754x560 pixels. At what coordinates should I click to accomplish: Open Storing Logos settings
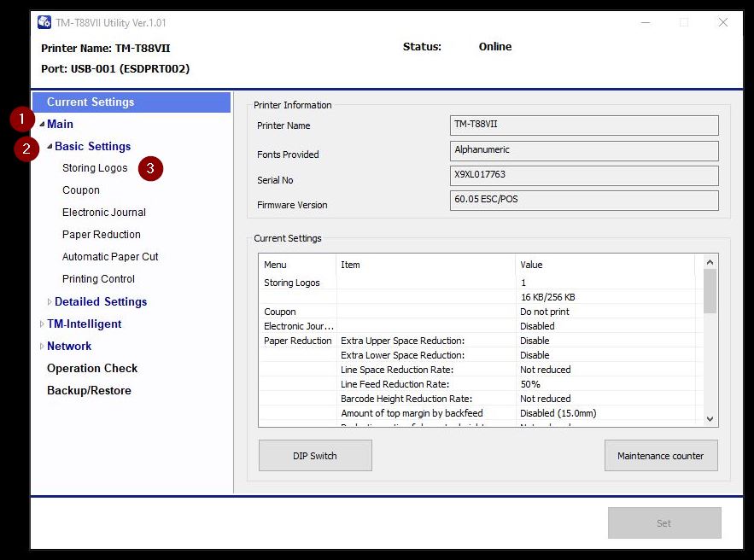tap(95, 168)
